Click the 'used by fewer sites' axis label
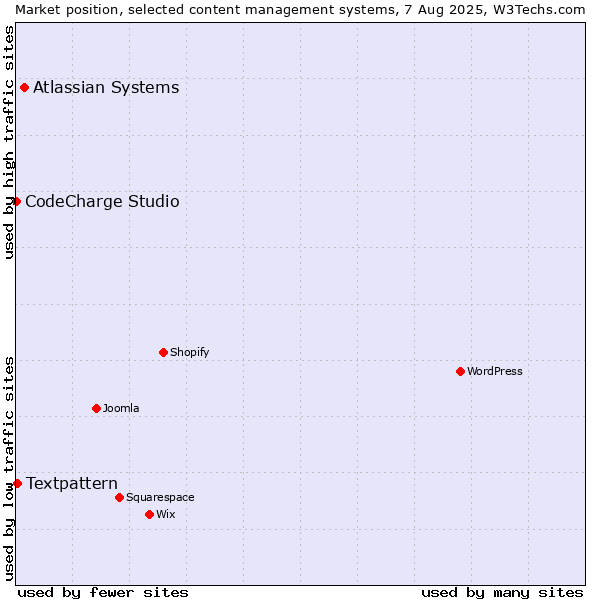600x600 pixels. (103, 593)
